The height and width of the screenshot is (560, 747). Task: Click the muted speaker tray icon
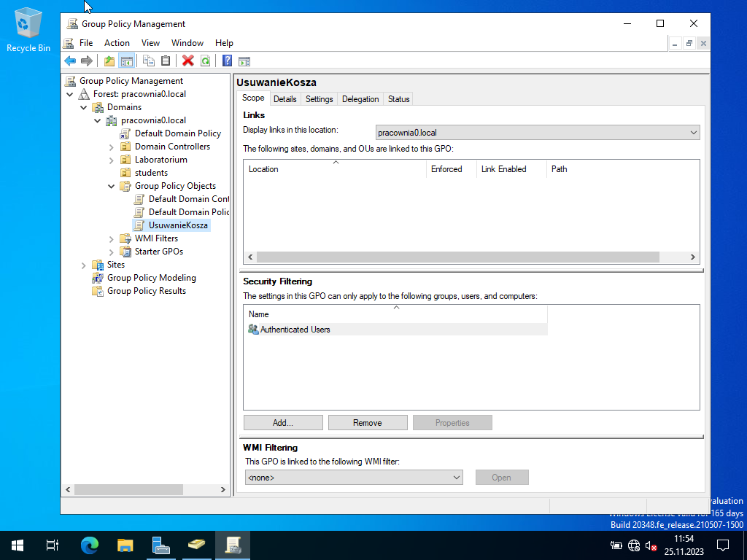[x=651, y=545]
